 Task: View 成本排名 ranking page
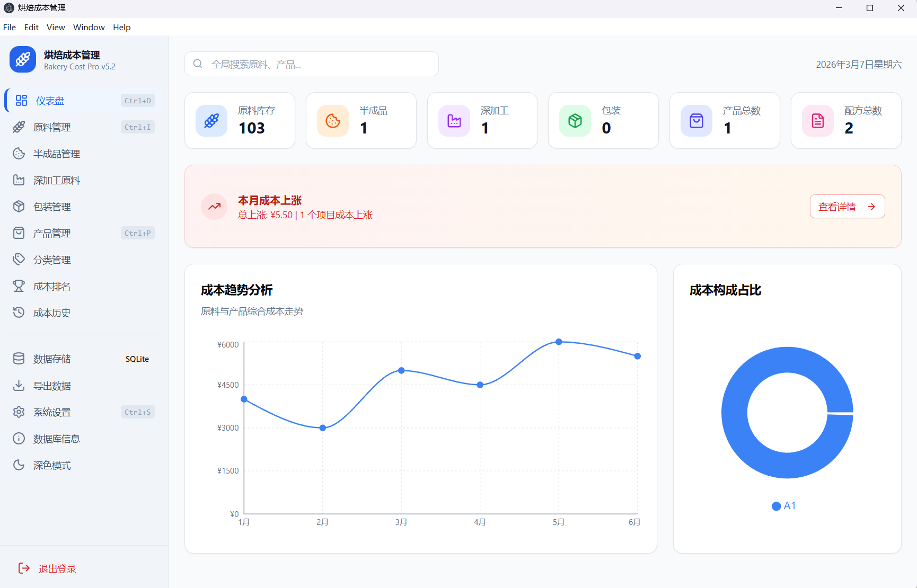[51, 286]
